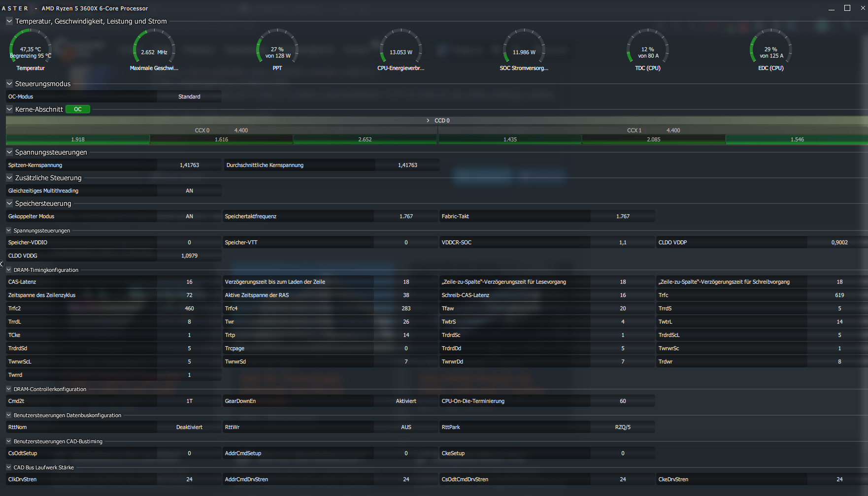Toggle the green OC badge for Kerne-Abschnitt
Screen dimensions: 868x496
(x=78, y=109)
